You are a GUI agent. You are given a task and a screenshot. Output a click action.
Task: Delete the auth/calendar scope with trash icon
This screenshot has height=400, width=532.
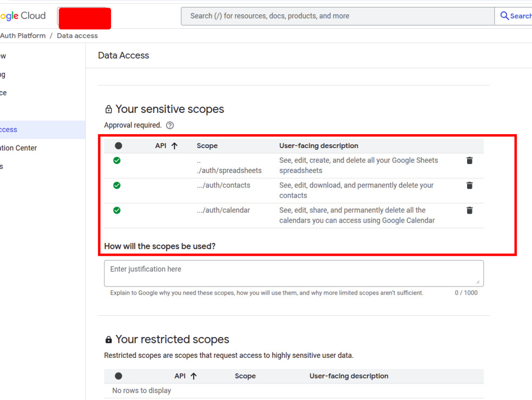pyautogui.click(x=469, y=210)
